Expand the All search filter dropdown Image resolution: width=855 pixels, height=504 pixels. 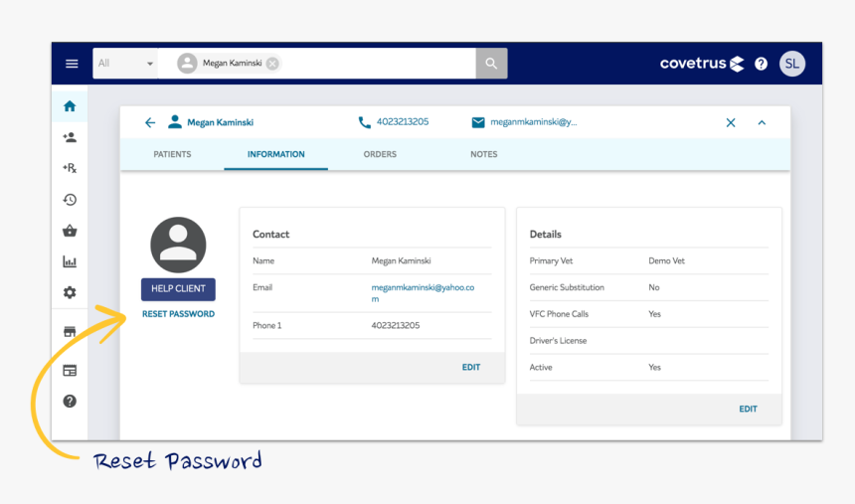click(x=125, y=64)
